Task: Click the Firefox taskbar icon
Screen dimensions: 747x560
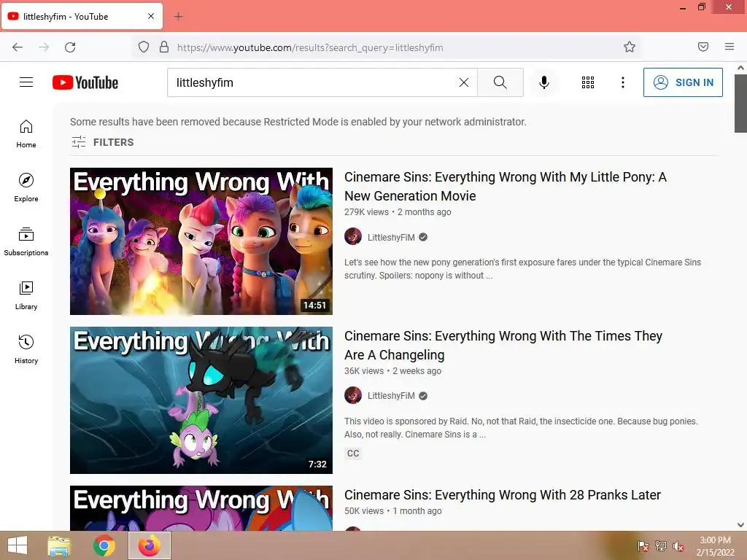Action: (x=149, y=545)
